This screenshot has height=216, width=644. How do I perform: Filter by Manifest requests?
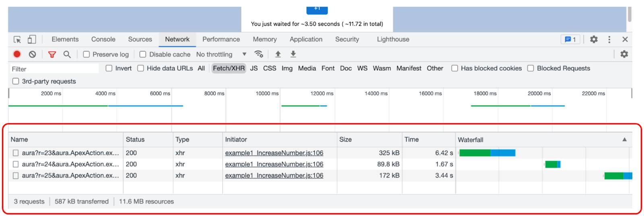(x=409, y=68)
